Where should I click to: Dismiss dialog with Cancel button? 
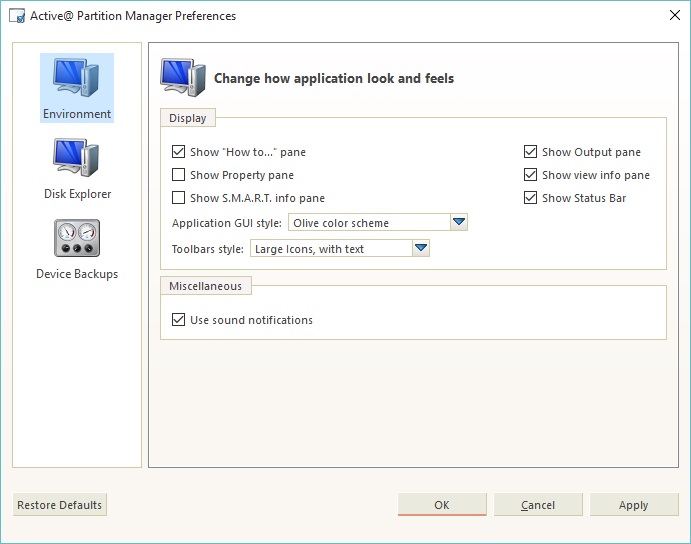click(538, 505)
